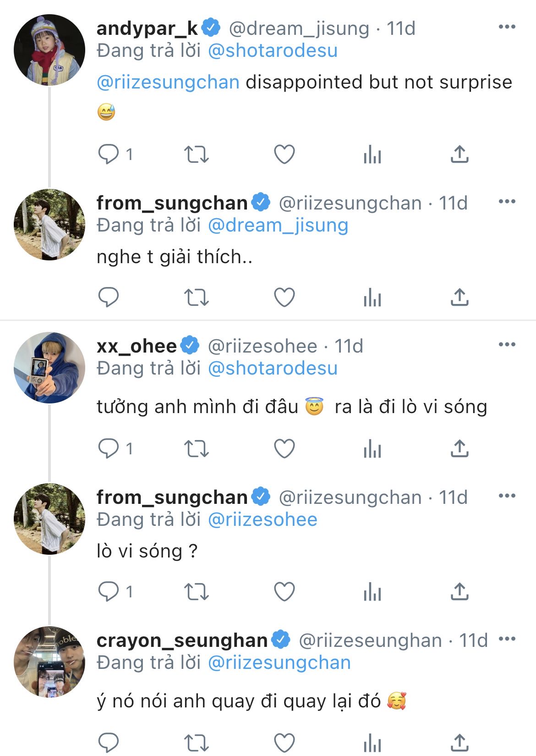Open more options for andypar_k's tweet
Screen dimensions: 536x756
[x=507, y=27]
